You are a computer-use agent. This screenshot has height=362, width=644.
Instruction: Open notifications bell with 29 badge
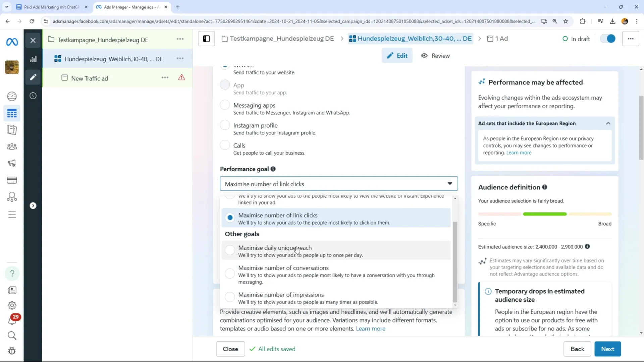coord(12,320)
